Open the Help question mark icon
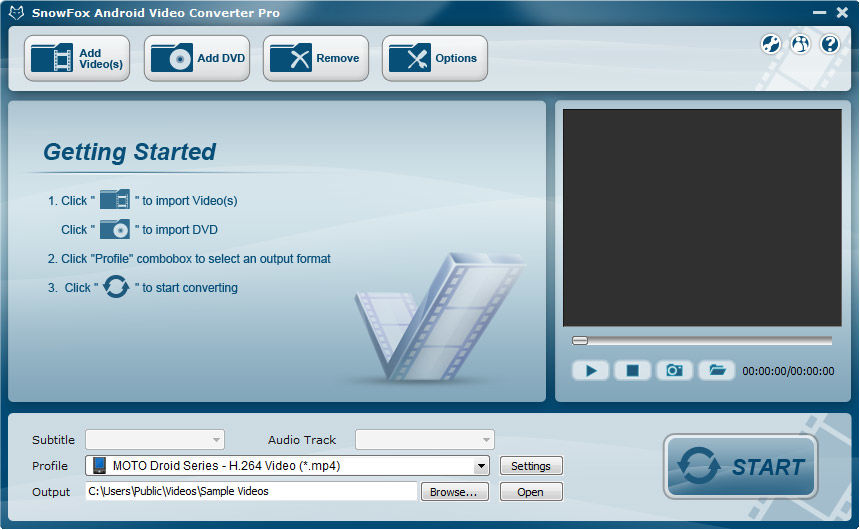The image size is (860, 530). (x=830, y=44)
